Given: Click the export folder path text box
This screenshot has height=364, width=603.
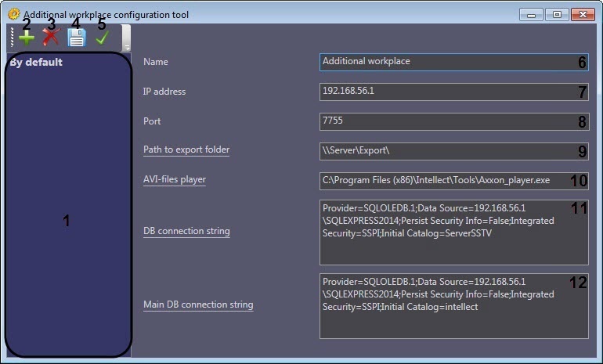Looking at the screenshot, I should point(446,150).
